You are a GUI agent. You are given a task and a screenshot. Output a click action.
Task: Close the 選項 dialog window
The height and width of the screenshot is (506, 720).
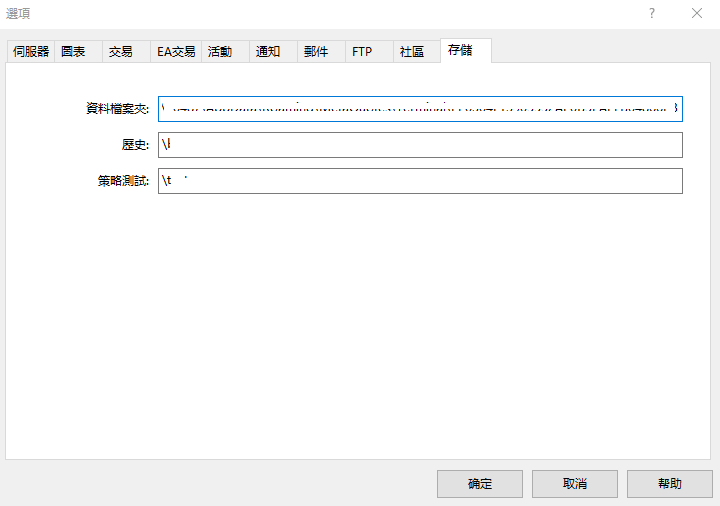coord(697,13)
